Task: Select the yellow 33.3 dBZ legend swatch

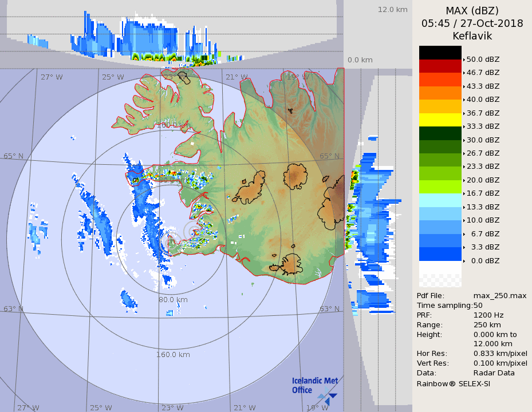Action: (x=440, y=120)
